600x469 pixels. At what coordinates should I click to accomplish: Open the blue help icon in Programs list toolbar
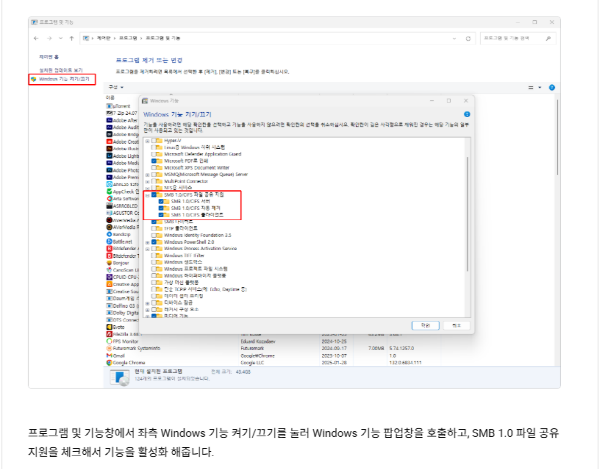[552, 88]
